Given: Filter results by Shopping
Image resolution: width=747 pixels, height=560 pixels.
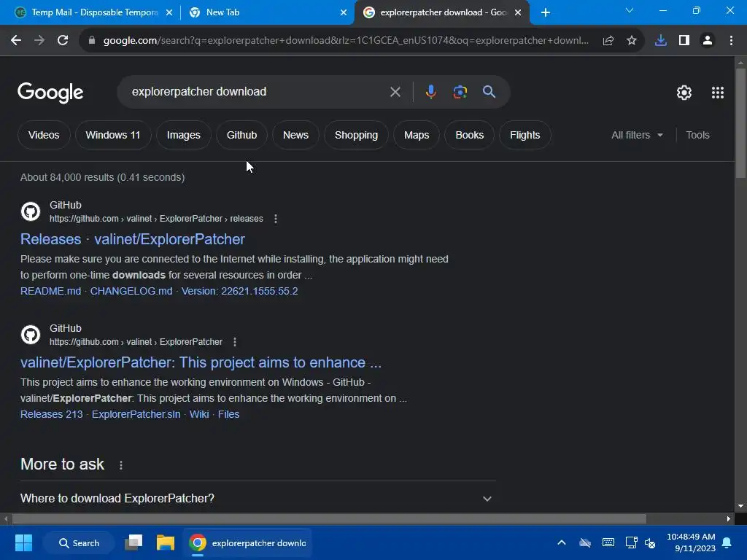Looking at the screenshot, I should pos(356,135).
